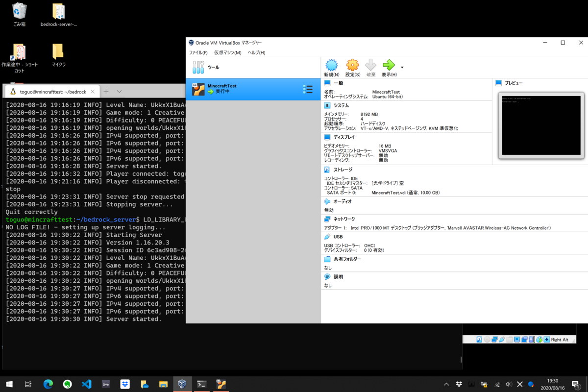Click the volume speaker tray icon
The height and width of the screenshot is (392, 588).
coord(509,385)
